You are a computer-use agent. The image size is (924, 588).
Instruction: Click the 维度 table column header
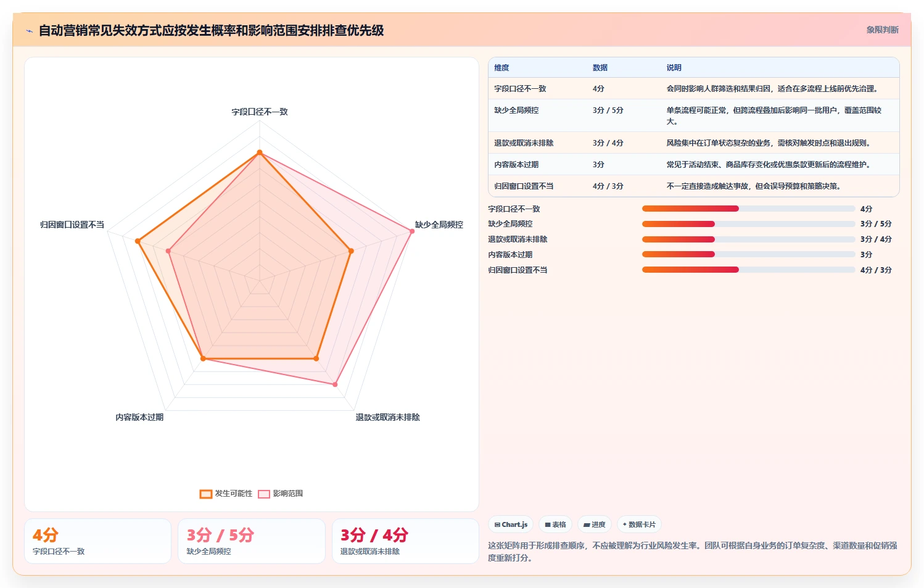click(x=501, y=68)
